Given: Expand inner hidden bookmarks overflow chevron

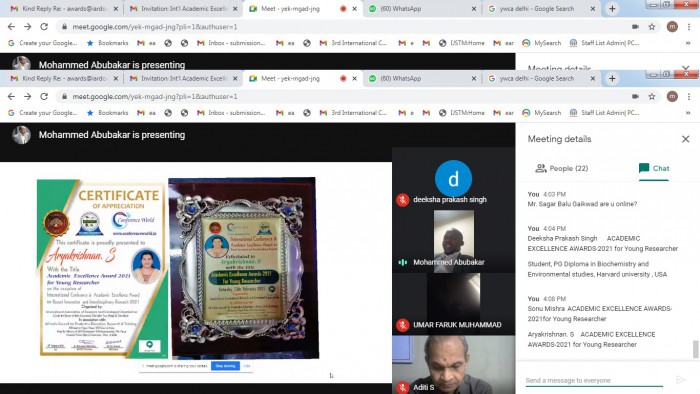Looking at the screenshot, I should point(688,113).
